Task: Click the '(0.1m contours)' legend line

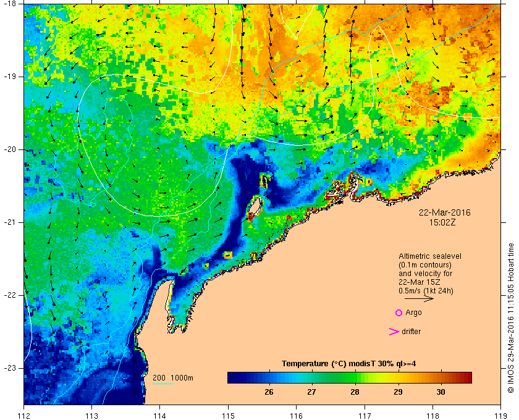Action: (425, 265)
